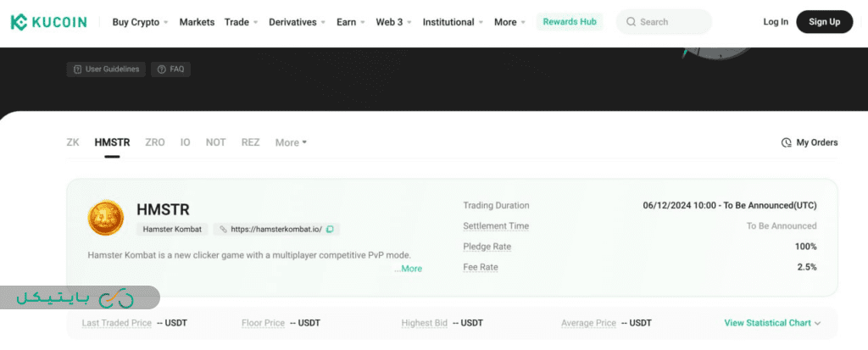The image size is (868, 350).
Task: Click the Last Traded Price label
Action: 117,323
